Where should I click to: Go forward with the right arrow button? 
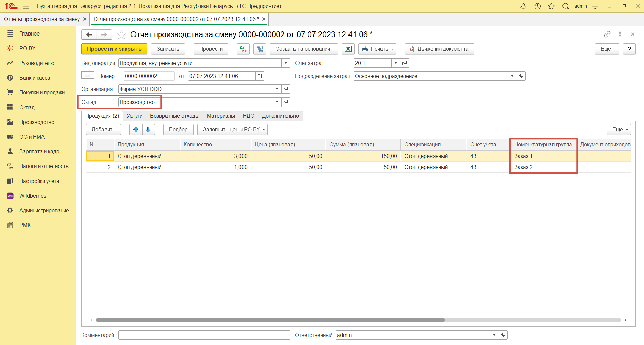coord(104,34)
